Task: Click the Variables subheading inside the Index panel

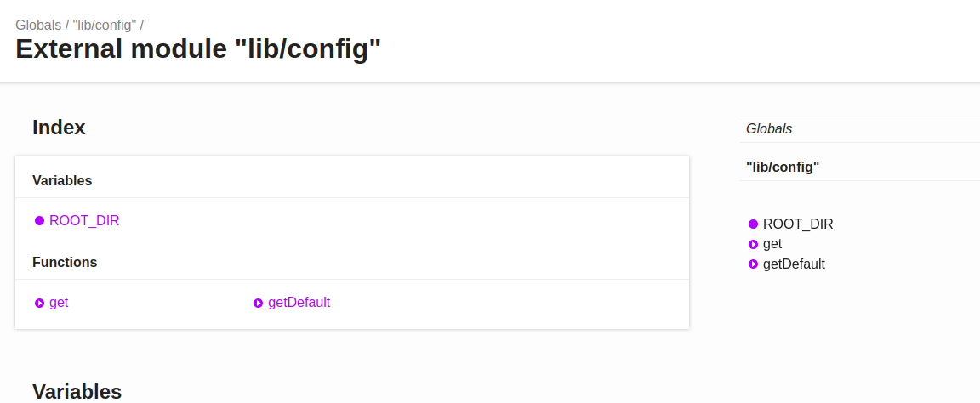Action: [x=62, y=181]
